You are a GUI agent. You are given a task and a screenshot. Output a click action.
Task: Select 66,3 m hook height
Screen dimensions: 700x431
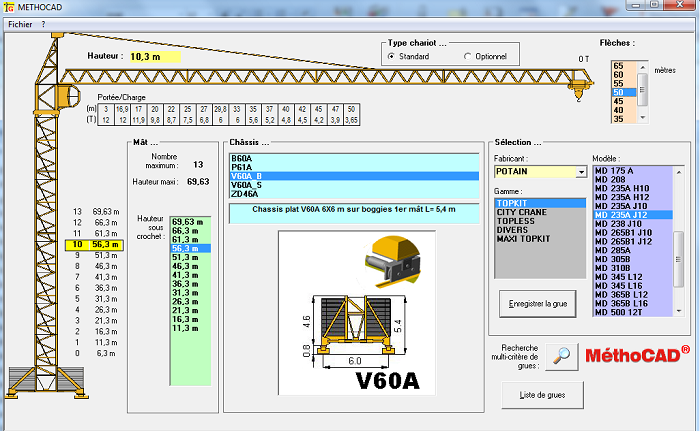[191, 231]
